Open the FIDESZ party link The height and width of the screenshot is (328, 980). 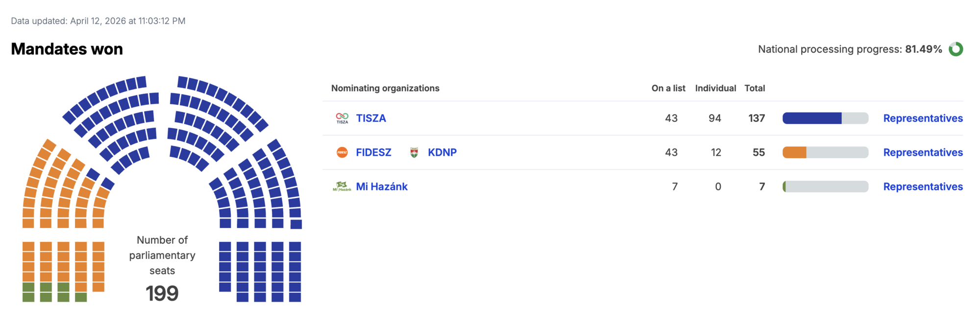pyautogui.click(x=373, y=152)
